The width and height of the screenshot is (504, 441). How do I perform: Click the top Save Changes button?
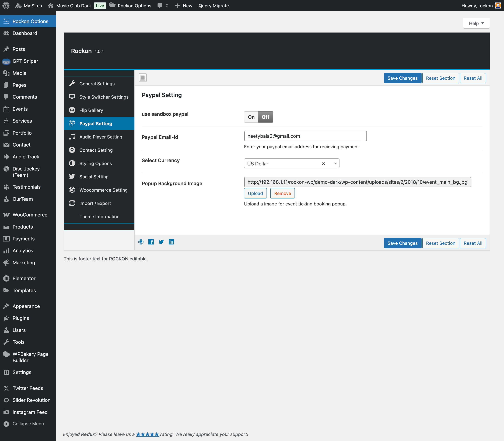pyautogui.click(x=402, y=78)
